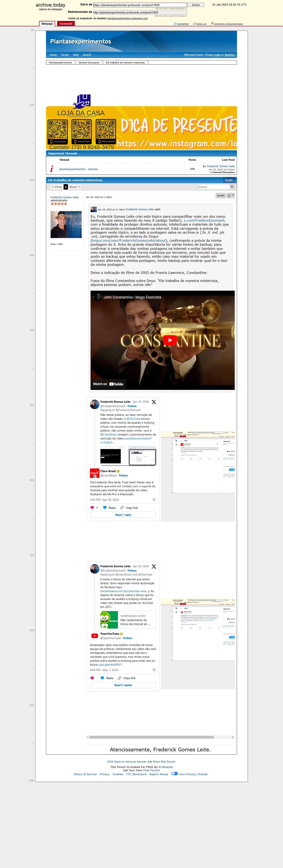Screen dimensions: 283x868
Task: Switch to the Webpage tab
Action: tap(47, 24)
